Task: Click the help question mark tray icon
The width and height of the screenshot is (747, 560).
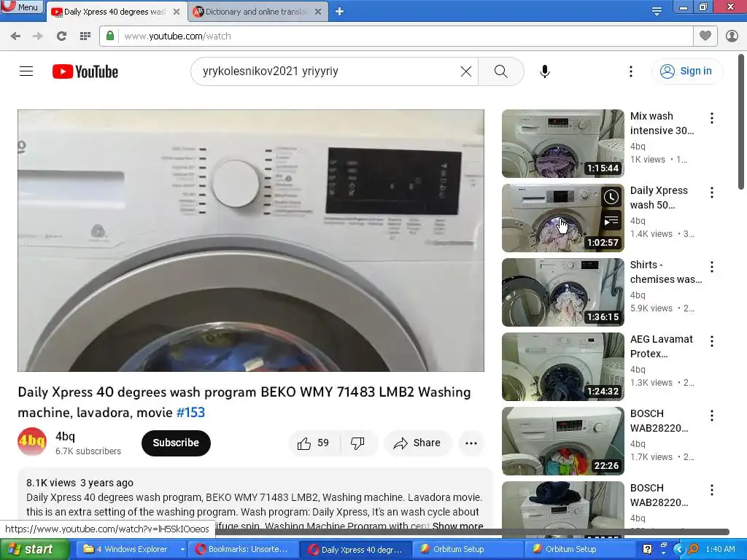Action: (x=648, y=549)
